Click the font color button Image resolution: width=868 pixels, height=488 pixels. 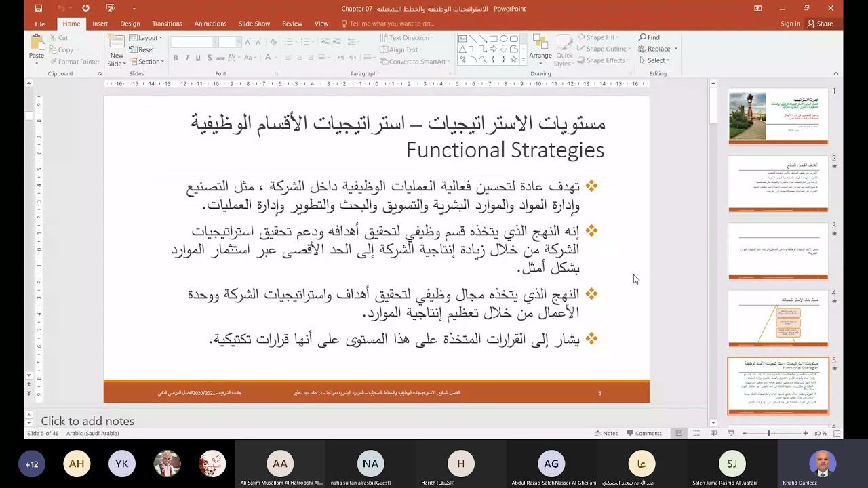click(269, 58)
